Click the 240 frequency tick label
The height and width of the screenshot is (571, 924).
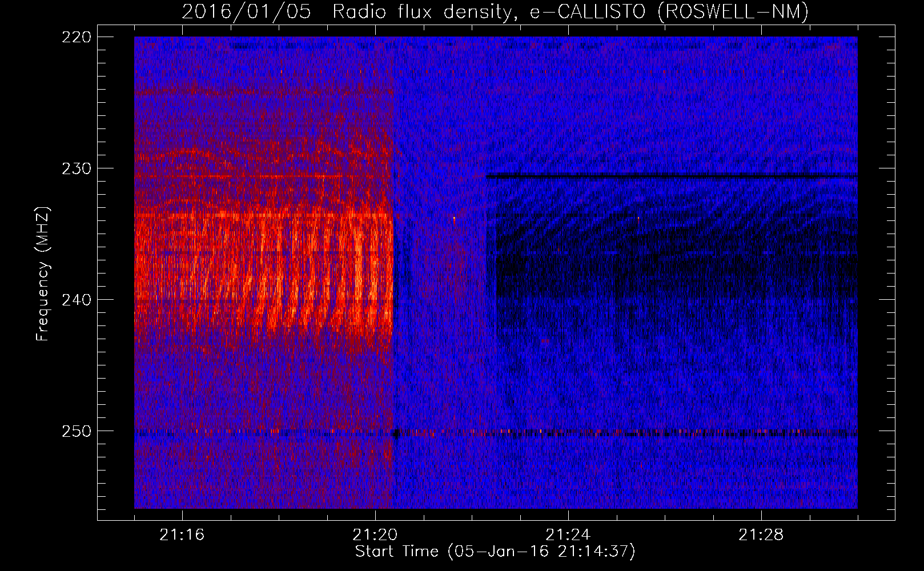pyautogui.click(x=76, y=300)
